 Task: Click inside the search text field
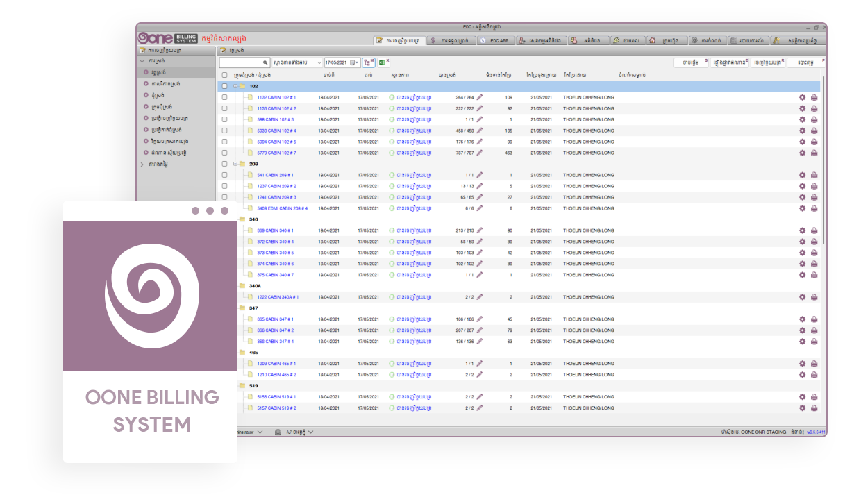coord(240,62)
